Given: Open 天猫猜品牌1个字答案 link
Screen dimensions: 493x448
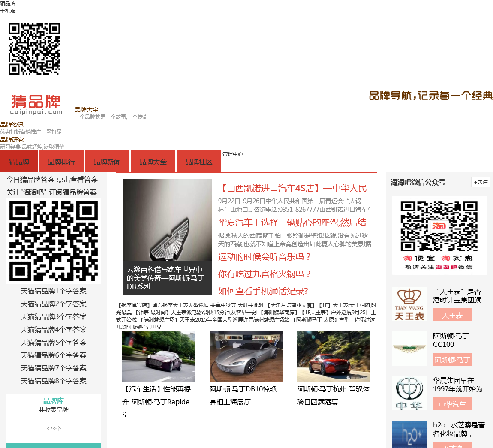Looking at the screenshot, I should pyautogui.click(x=54, y=291).
